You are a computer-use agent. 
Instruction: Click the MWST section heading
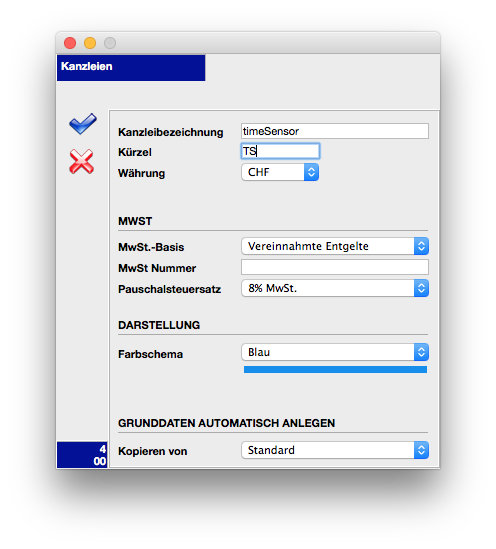tap(135, 221)
